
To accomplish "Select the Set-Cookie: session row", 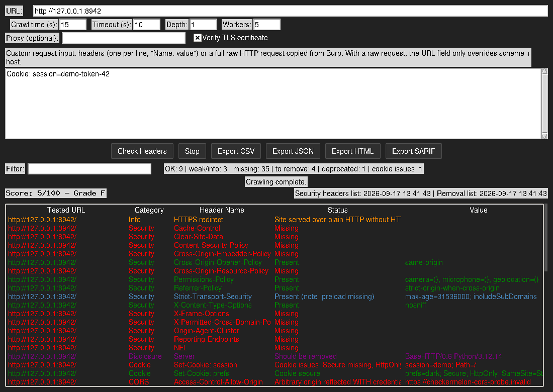I will (x=274, y=365).
